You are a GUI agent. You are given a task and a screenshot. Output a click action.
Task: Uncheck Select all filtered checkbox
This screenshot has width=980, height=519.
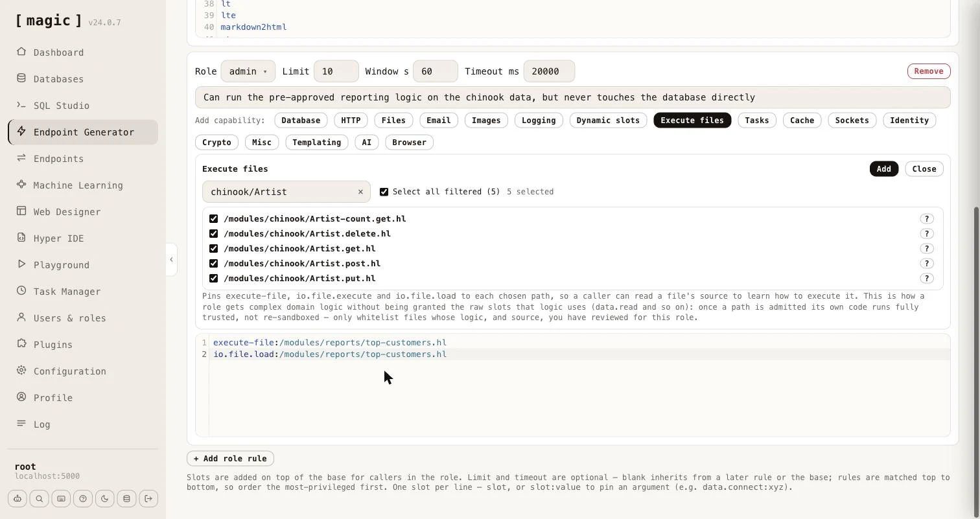click(x=384, y=192)
